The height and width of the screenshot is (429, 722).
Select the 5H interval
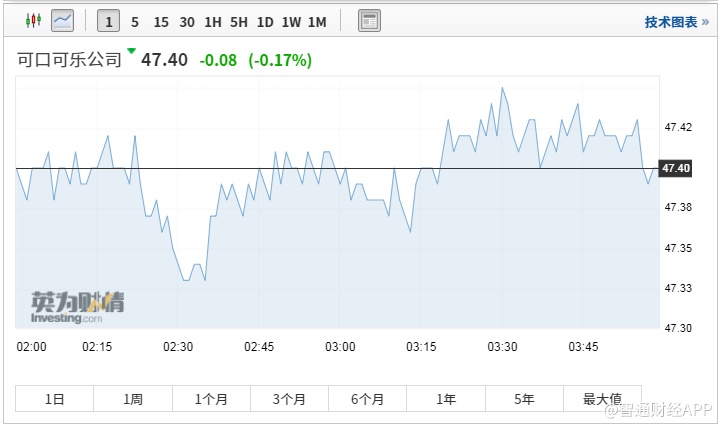click(239, 22)
